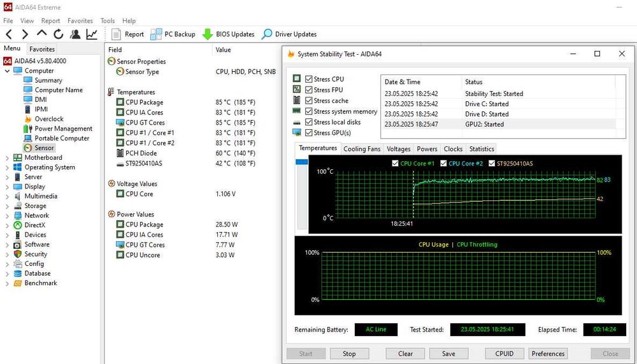Uncheck Stress local disks checkbox
Image resolution: width=637 pixels, height=364 pixels.
(309, 122)
